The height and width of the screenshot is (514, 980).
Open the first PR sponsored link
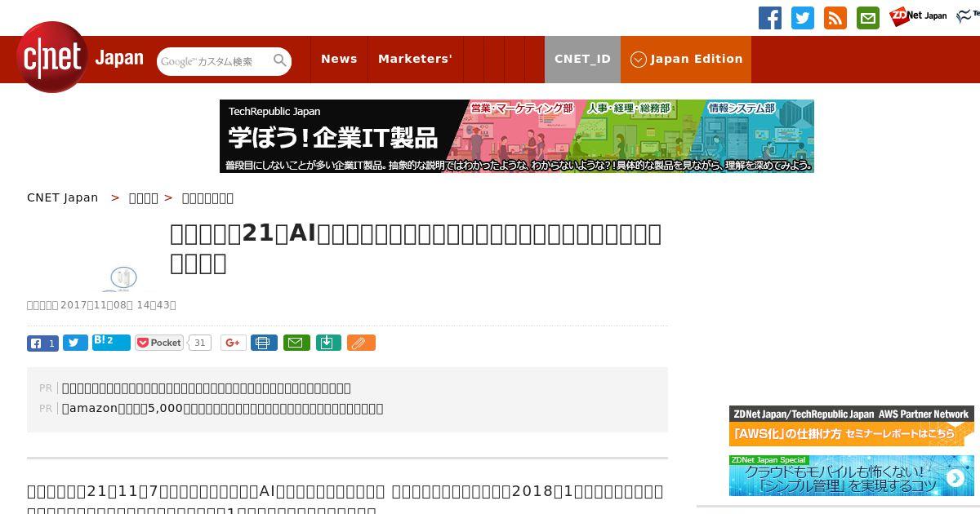click(207, 388)
